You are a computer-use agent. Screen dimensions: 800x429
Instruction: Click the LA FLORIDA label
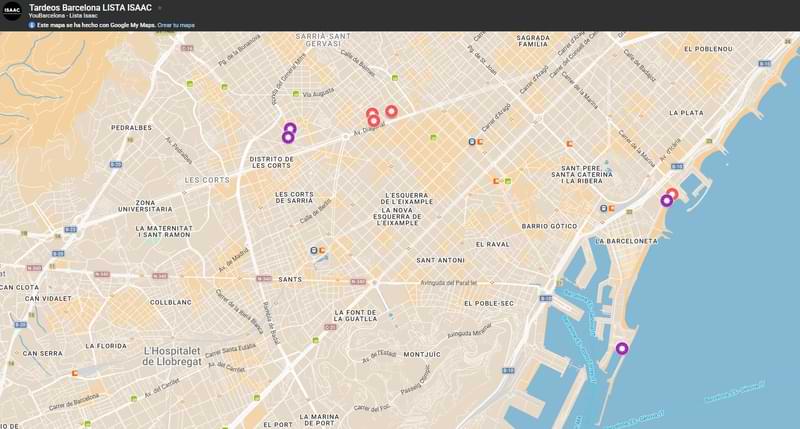[x=106, y=346]
